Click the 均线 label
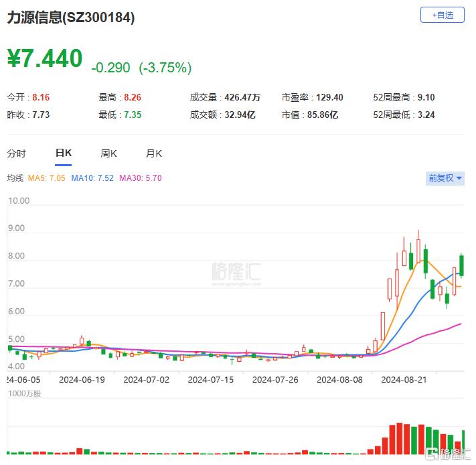Screen dimensions: 476x465 click(15, 179)
